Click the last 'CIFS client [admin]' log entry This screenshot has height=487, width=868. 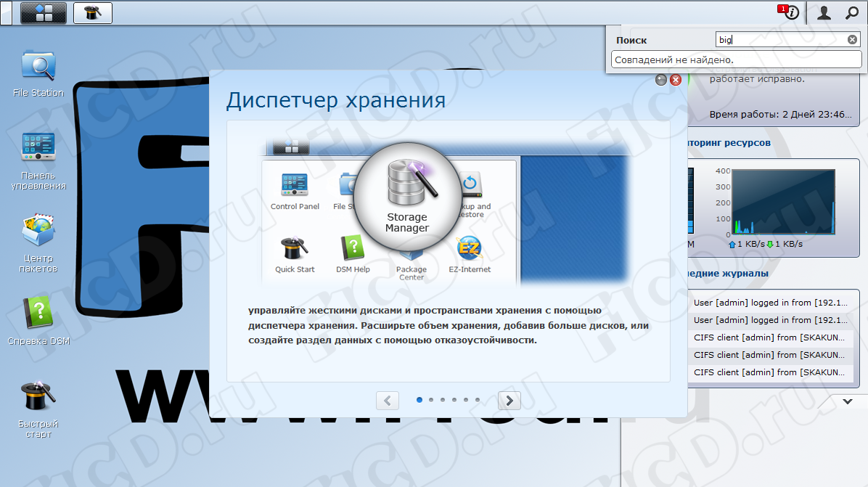[x=771, y=372]
